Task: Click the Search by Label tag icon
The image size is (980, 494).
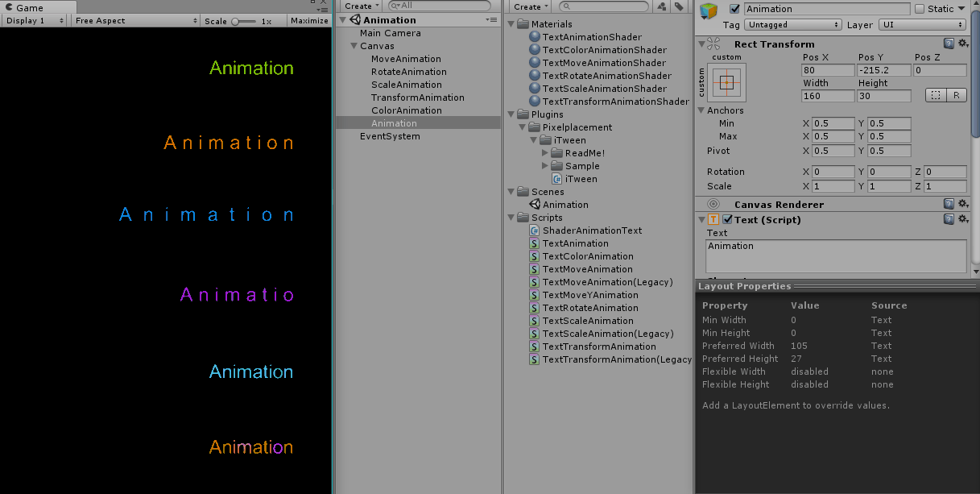Action: coord(679,6)
